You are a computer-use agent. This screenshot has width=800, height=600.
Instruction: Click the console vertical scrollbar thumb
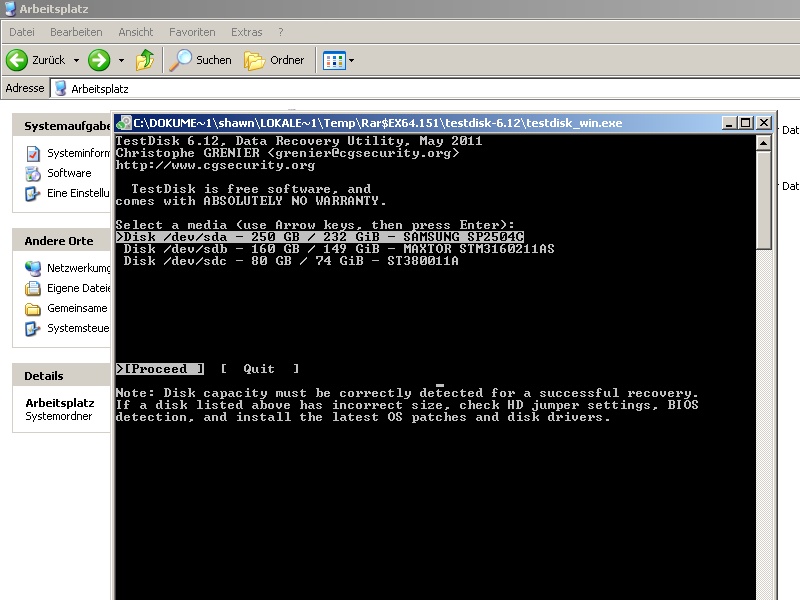pyautogui.click(x=764, y=201)
